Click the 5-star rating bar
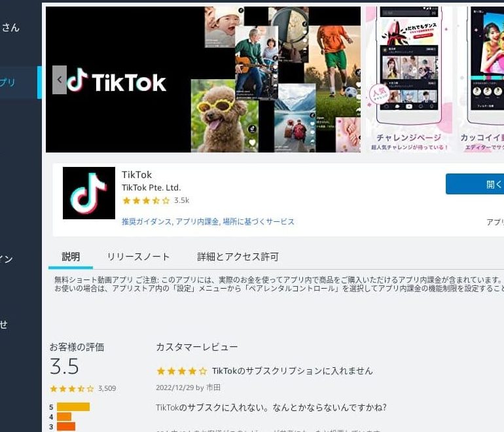This screenshot has width=504, height=432. [73, 407]
